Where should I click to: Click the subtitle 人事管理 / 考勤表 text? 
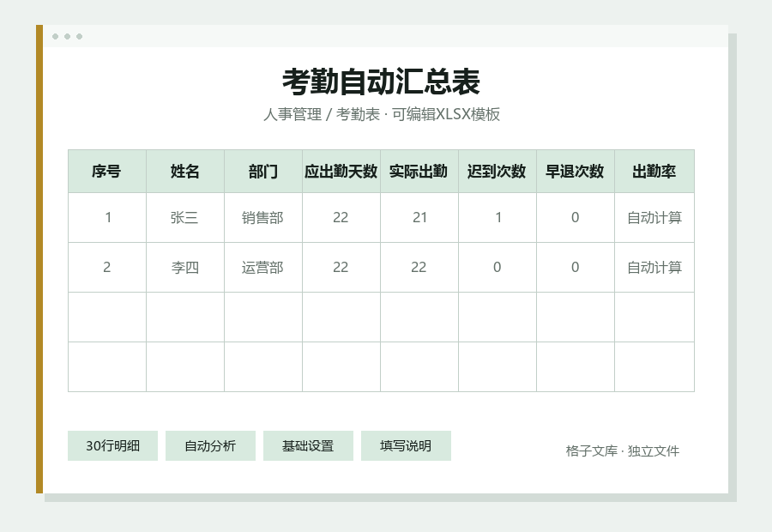[x=322, y=114]
